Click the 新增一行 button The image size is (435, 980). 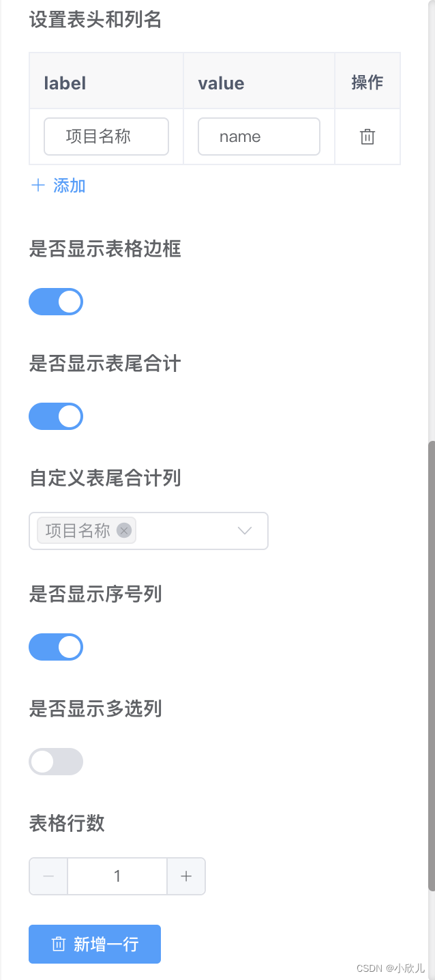[x=94, y=944]
